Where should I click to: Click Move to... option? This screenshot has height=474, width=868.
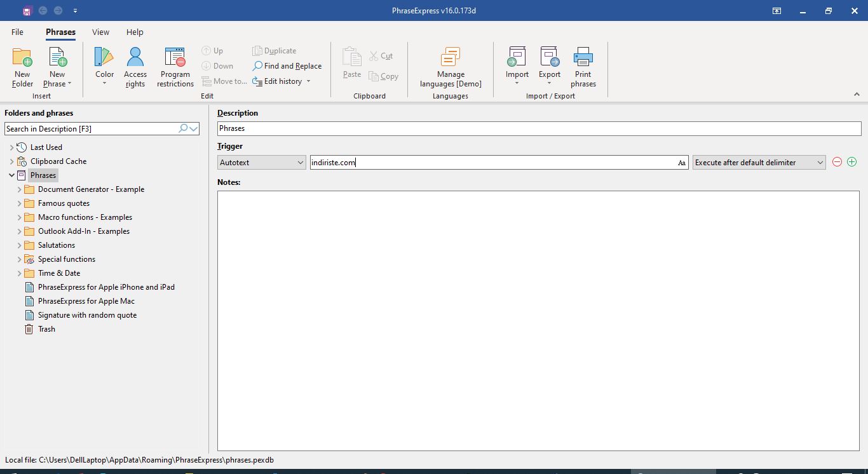click(x=224, y=81)
